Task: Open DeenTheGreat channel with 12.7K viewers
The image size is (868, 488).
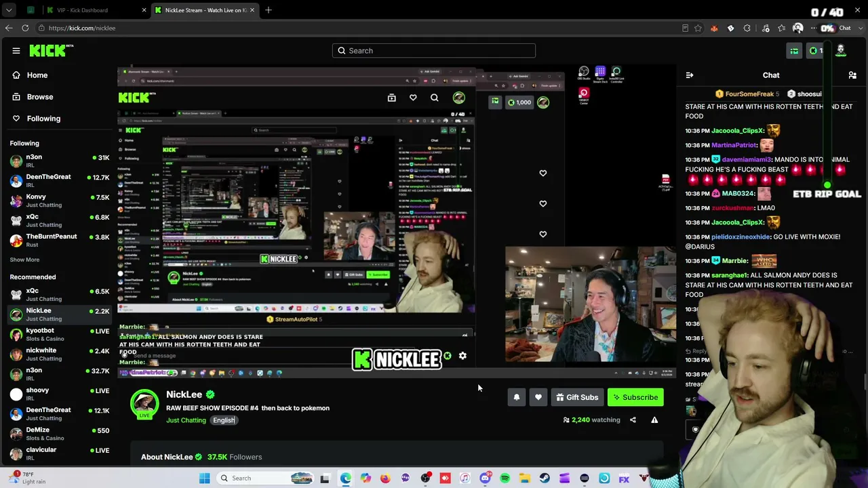Action: click(60, 181)
